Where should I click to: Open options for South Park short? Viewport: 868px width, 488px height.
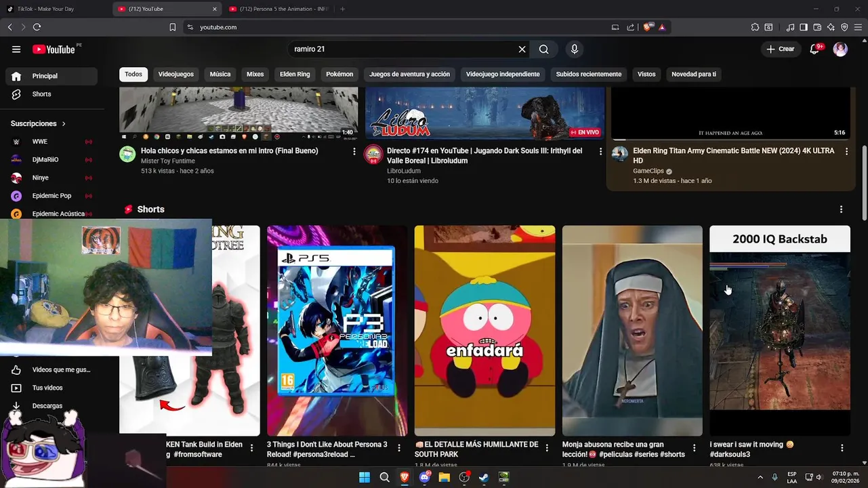[546, 448]
